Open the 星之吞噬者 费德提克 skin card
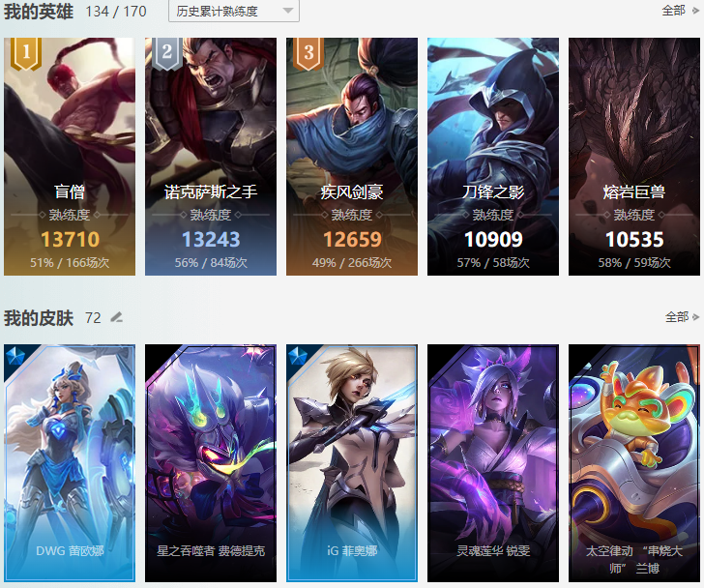The height and width of the screenshot is (588, 704). (211, 463)
